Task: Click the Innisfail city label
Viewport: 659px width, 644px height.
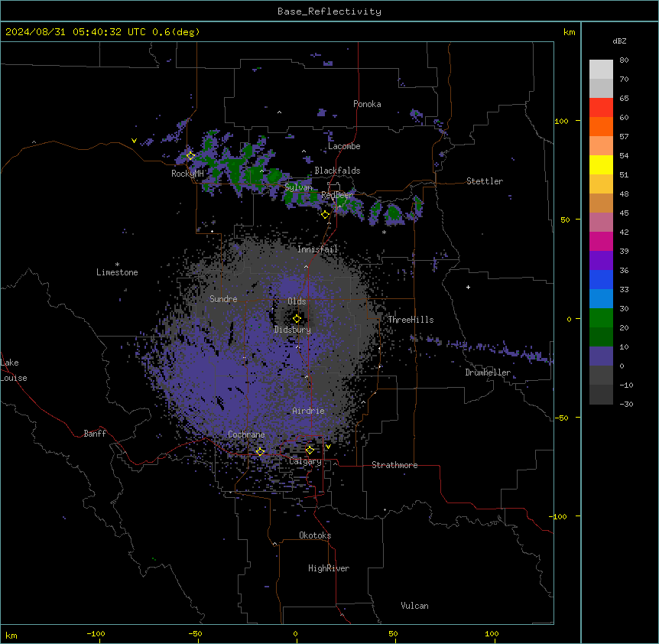Action: point(317,249)
